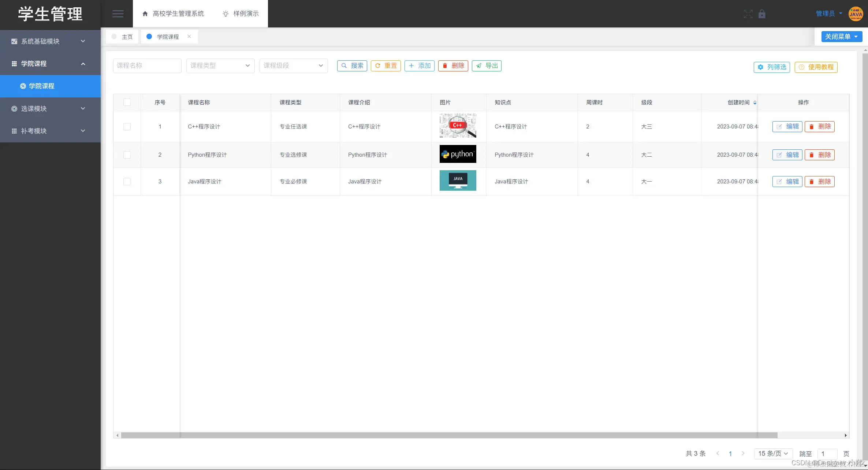Check the Java程序设计 row checkbox
This screenshot has width=868, height=470.
(127, 182)
